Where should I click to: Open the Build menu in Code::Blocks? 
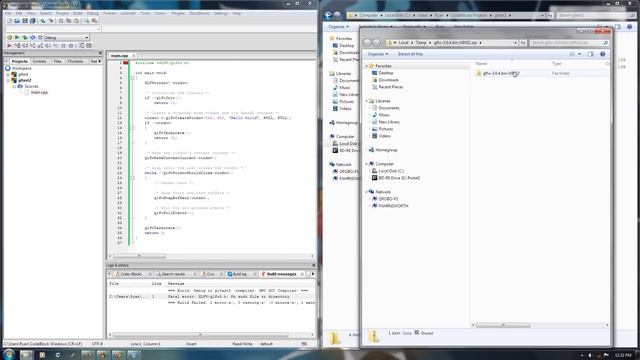click(78, 13)
